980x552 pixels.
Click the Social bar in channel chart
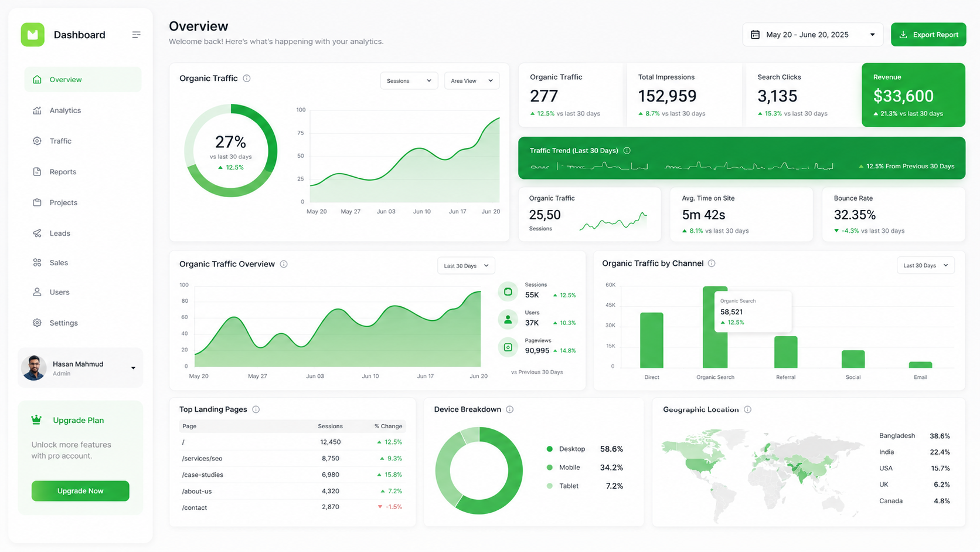click(x=853, y=359)
